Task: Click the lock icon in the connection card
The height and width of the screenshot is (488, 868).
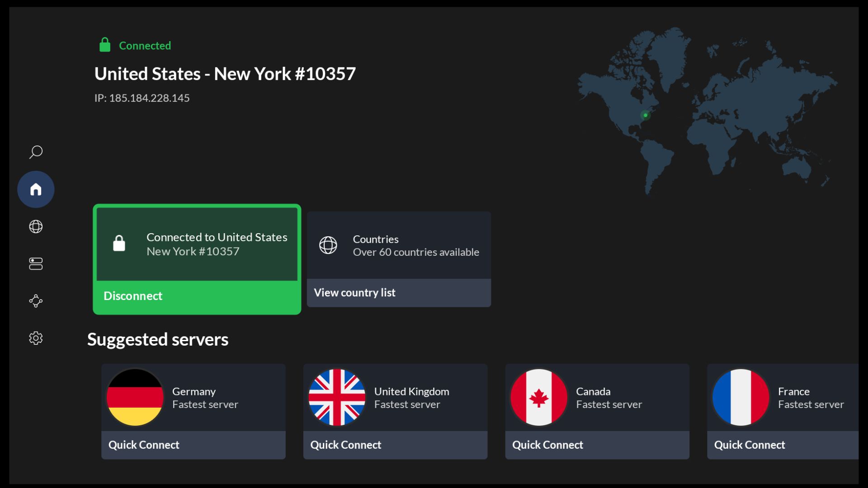Action: pos(119,243)
